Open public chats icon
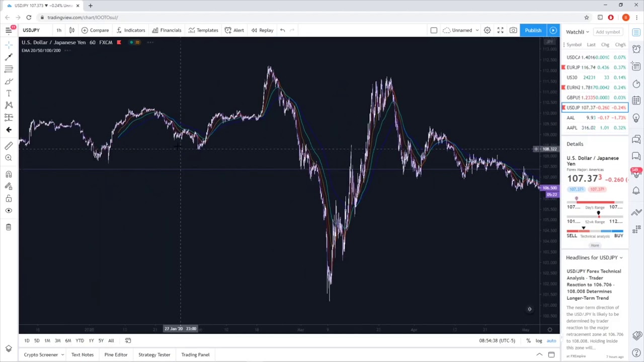The height and width of the screenshot is (362, 644). pyautogui.click(x=636, y=139)
